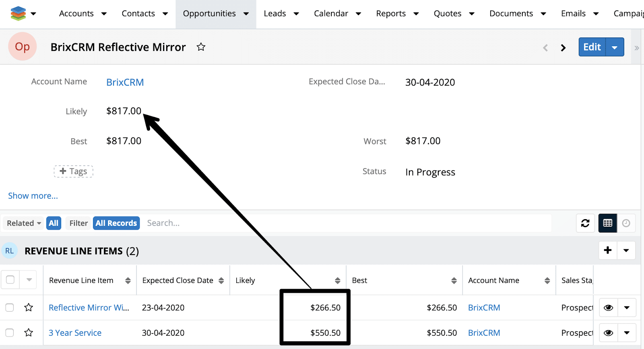Collapse the Revenue Line Items subpanel header

click(82, 251)
